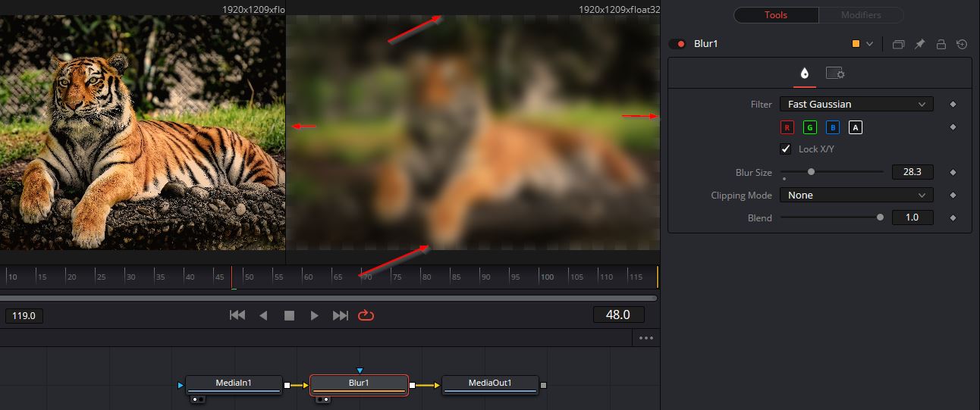Click frame 75 on the time ruler
The width and height of the screenshot is (980, 410).
click(396, 277)
